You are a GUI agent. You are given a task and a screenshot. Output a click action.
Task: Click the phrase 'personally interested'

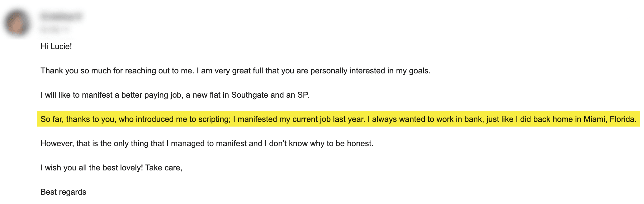[x=348, y=71]
